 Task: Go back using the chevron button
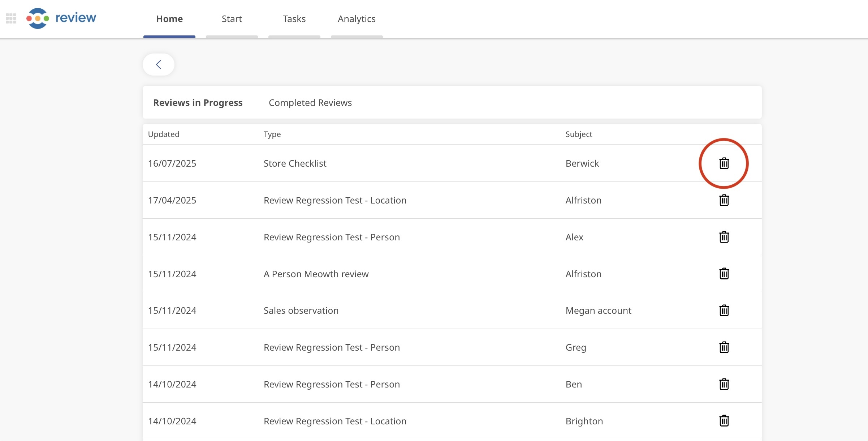(159, 65)
